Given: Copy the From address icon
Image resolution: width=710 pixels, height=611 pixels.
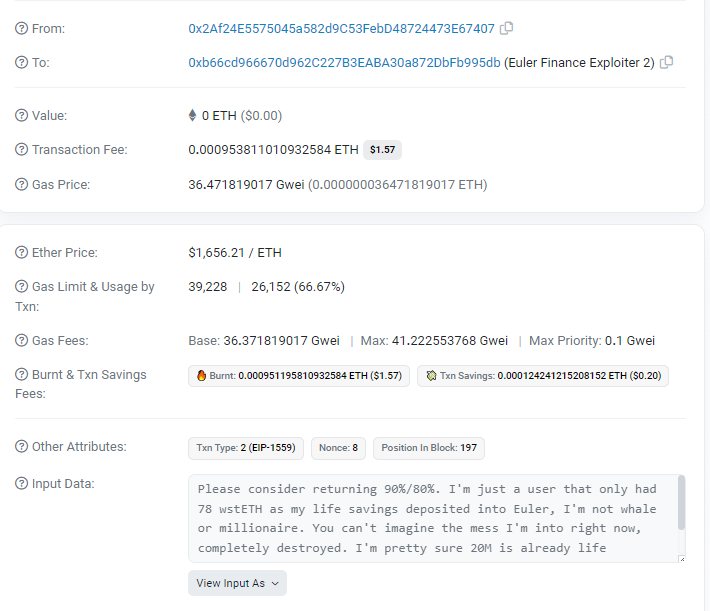Looking at the screenshot, I should click(506, 28).
